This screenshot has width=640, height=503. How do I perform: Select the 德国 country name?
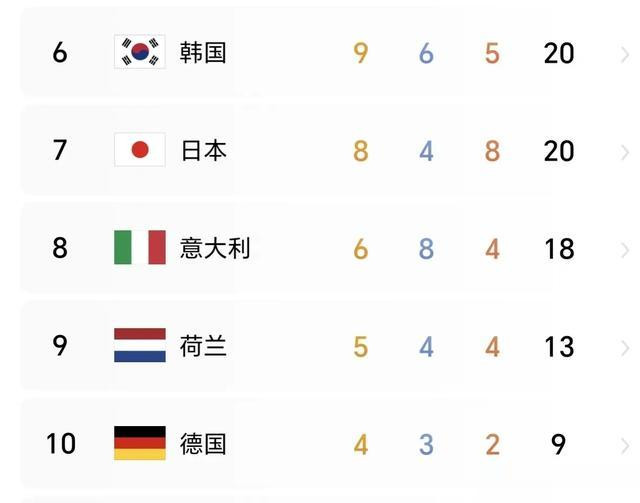[203, 444]
